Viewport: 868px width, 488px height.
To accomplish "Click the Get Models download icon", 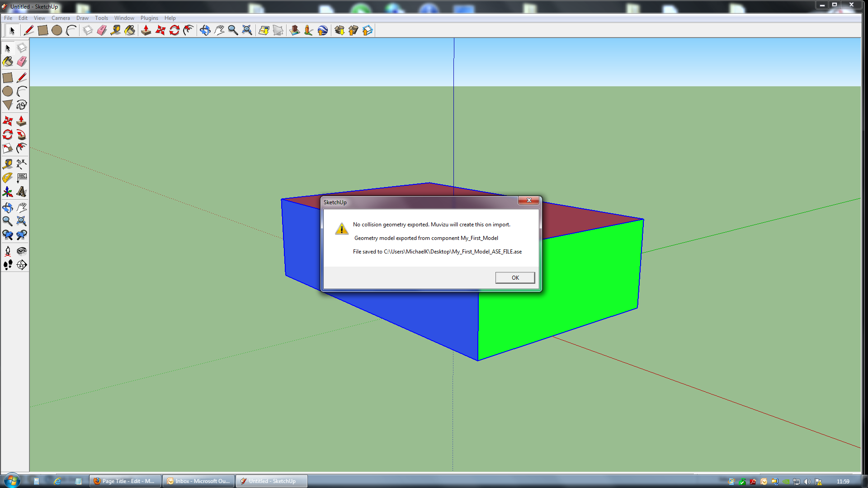I will [x=340, y=30].
